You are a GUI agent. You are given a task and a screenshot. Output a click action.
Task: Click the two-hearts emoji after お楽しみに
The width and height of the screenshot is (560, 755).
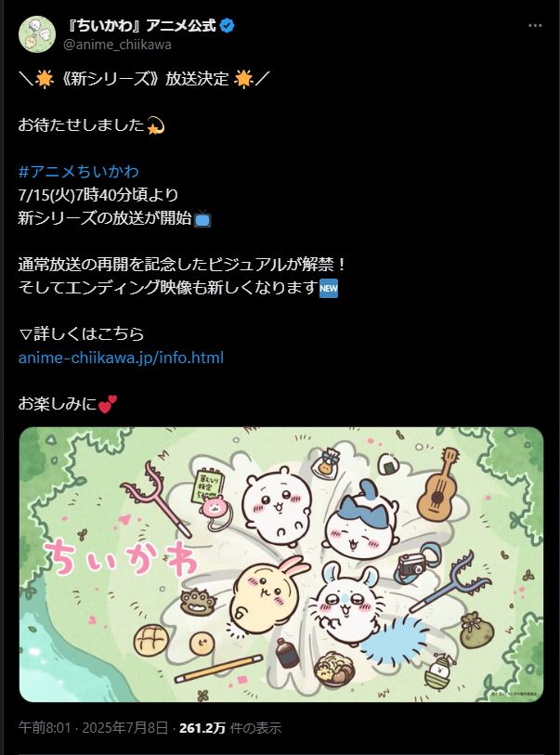[108, 405]
